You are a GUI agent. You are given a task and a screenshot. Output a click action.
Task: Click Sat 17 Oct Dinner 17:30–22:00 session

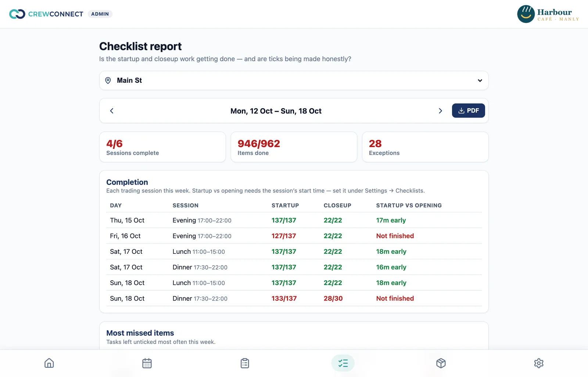(x=200, y=267)
